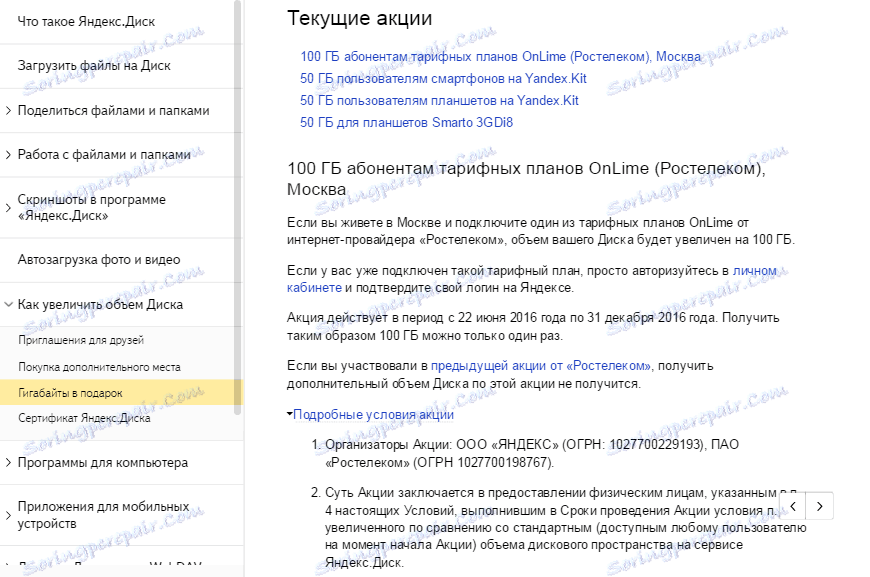Click '50 ГБ пользователям планшетов' link

click(x=439, y=101)
